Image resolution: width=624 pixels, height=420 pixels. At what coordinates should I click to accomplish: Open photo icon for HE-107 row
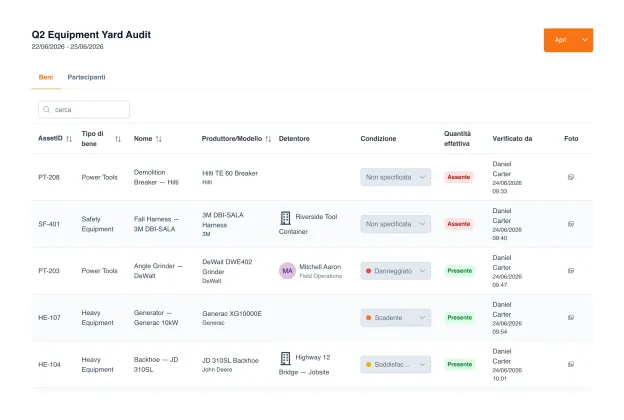[x=571, y=317]
